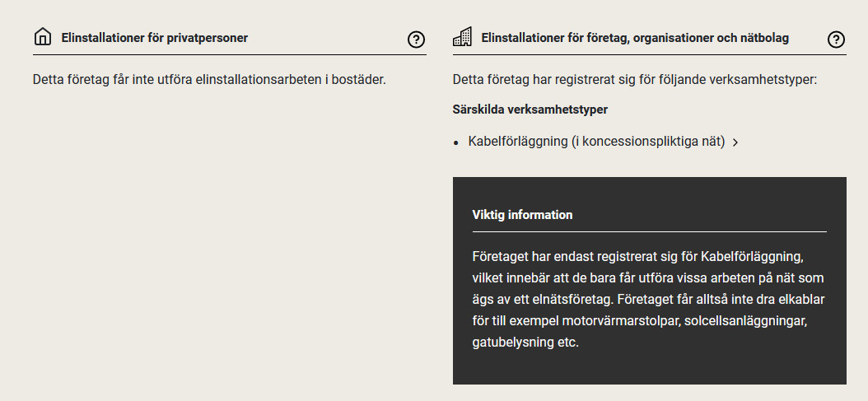
Task: Open help for Elinstallationer för privatpersoner
Action: click(416, 39)
